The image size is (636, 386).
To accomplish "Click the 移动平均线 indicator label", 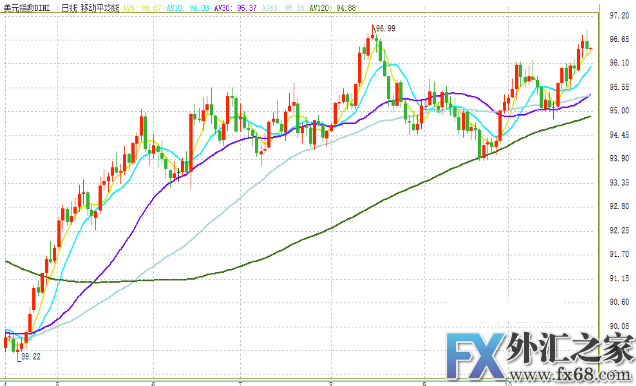I will pyautogui.click(x=100, y=8).
